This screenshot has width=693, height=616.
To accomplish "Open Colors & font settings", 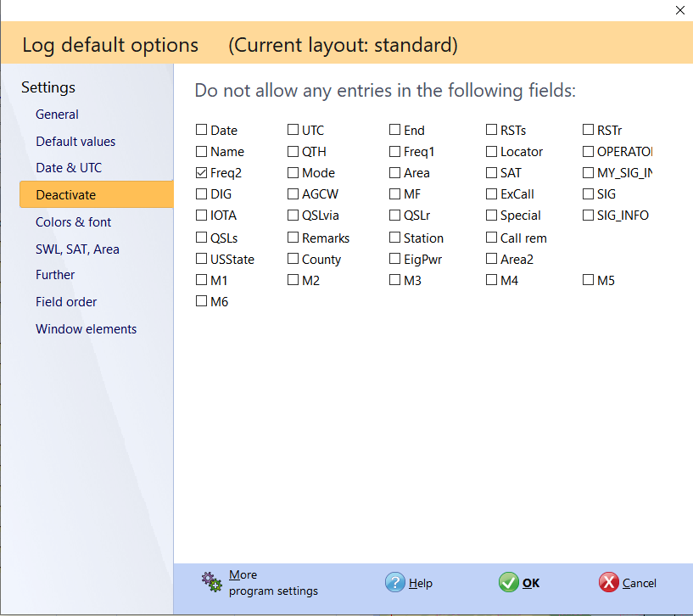I will click(73, 222).
